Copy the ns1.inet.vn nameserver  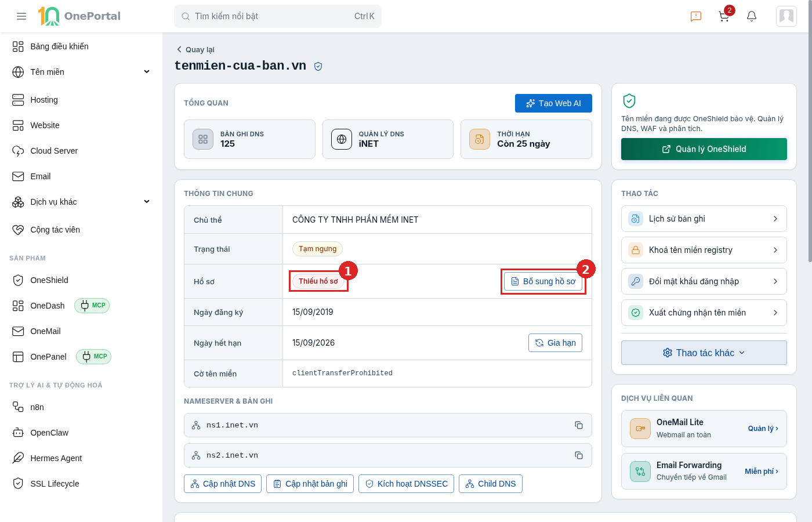point(578,425)
